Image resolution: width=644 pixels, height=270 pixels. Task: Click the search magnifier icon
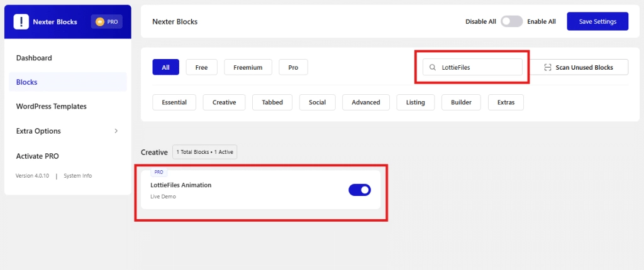[432, 68]
